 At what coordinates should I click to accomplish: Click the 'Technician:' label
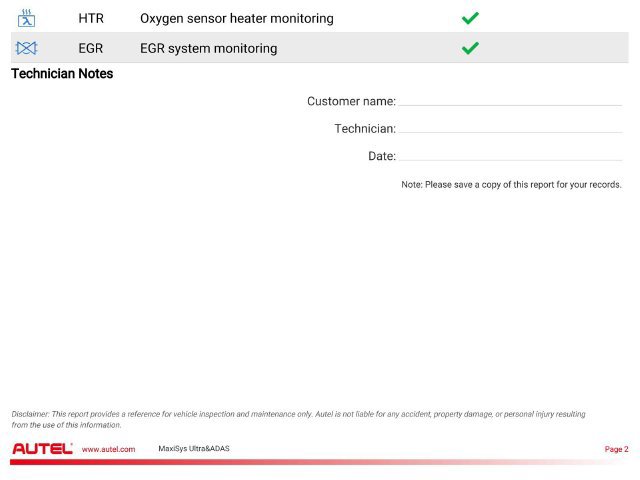coord(365,129)
